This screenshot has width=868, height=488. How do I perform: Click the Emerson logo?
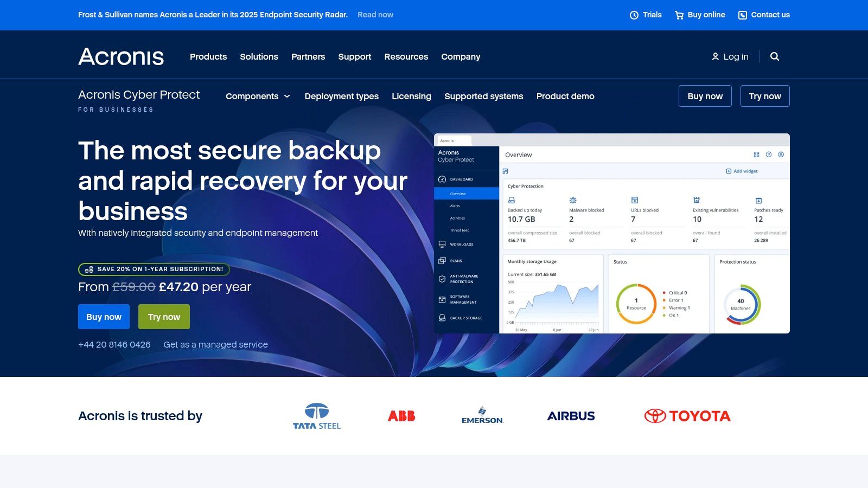pos(482,415)
